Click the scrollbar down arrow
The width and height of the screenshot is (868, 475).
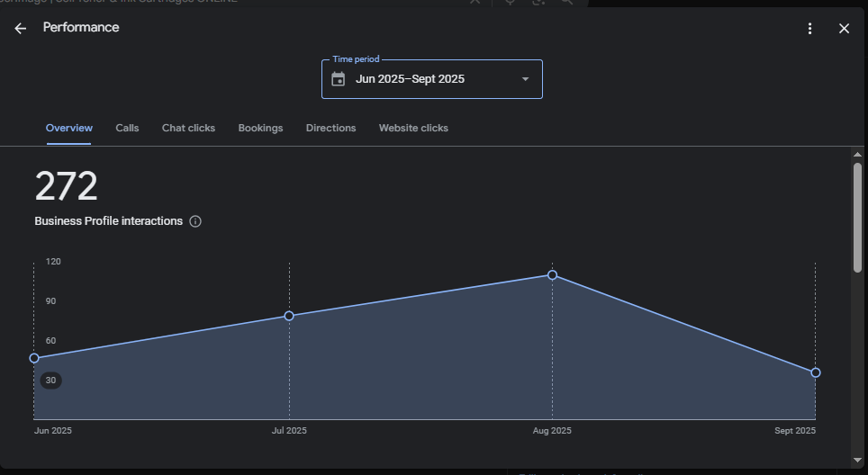click(857, 460)
